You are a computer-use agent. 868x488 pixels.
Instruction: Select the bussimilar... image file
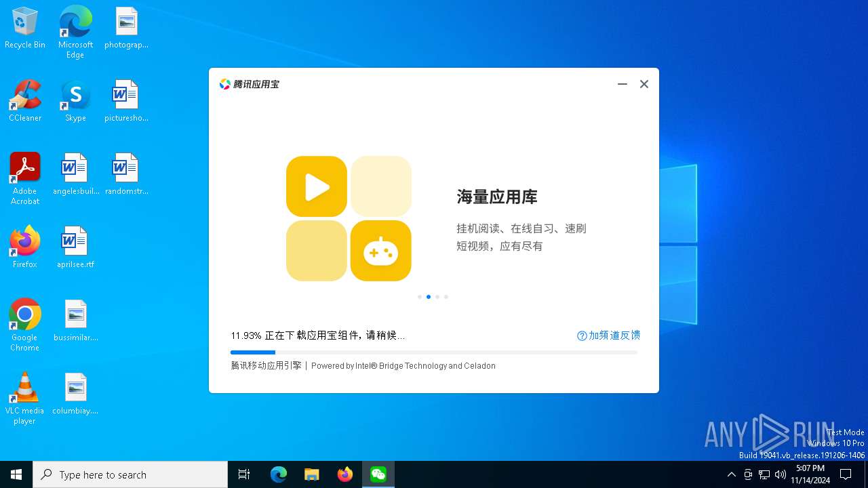(x=75, y=321)
